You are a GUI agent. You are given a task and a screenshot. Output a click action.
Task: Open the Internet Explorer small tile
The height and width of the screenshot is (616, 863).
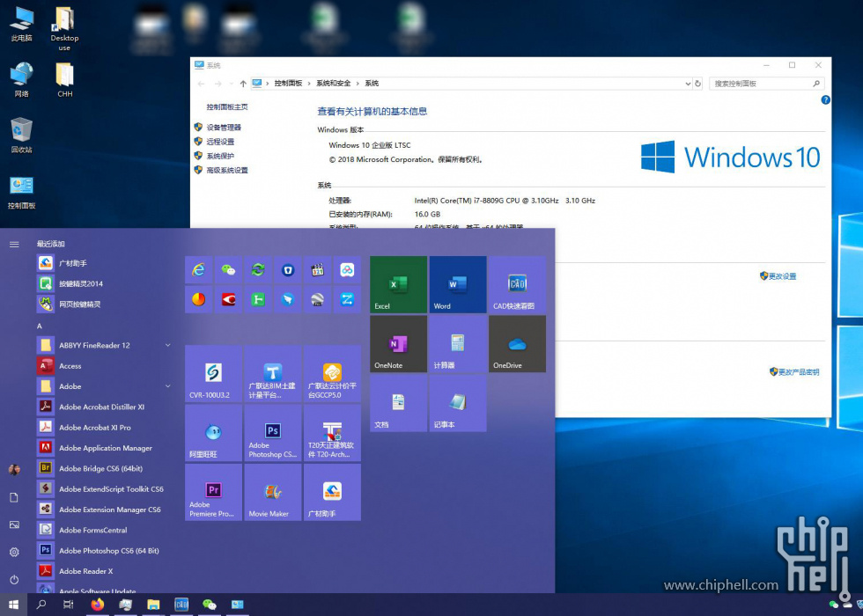(199, 269)
